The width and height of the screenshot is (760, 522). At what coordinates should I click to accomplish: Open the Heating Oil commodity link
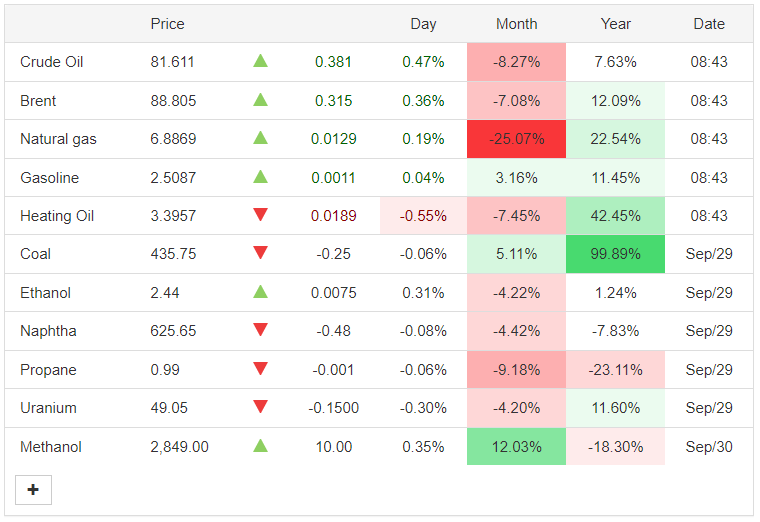point(57,216)
